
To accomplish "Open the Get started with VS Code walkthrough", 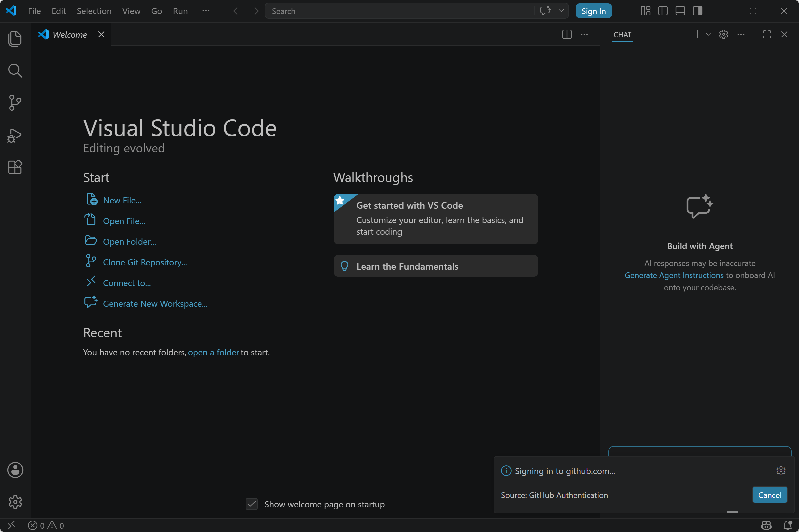I will (436, 219).
